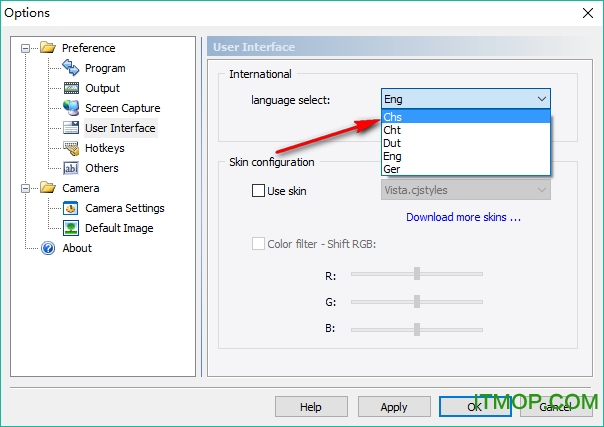Click the About question mark icon
Screen dimensions: 604x427
click(x=47, y=248)
